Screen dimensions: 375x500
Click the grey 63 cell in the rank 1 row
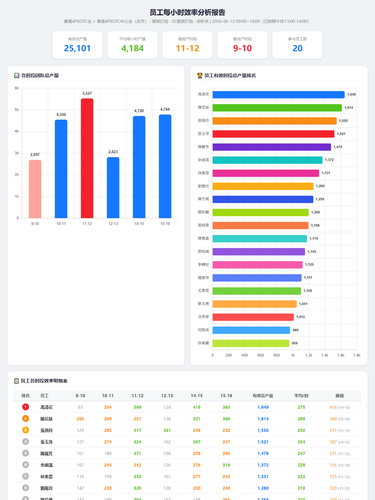coord(80,407)
